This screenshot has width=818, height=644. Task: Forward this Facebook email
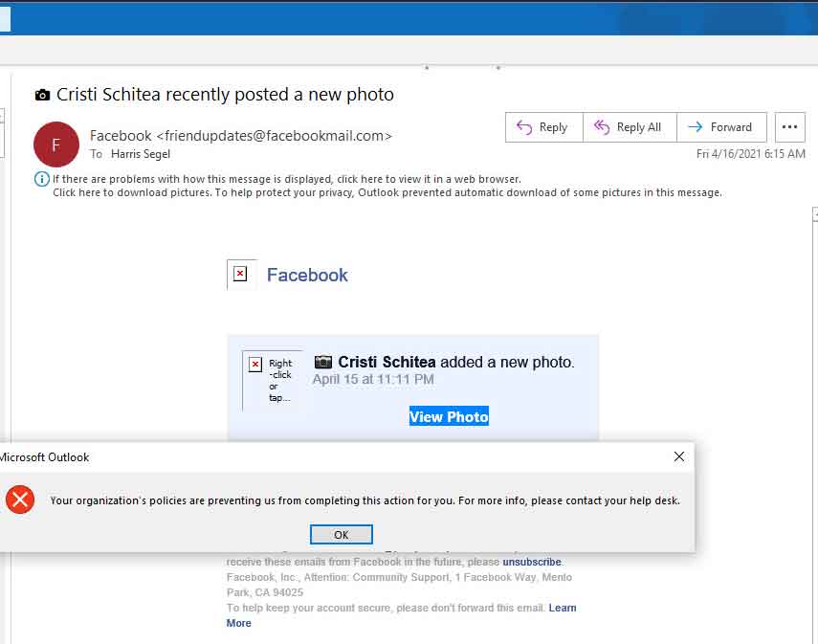click(x=721, y=127)
